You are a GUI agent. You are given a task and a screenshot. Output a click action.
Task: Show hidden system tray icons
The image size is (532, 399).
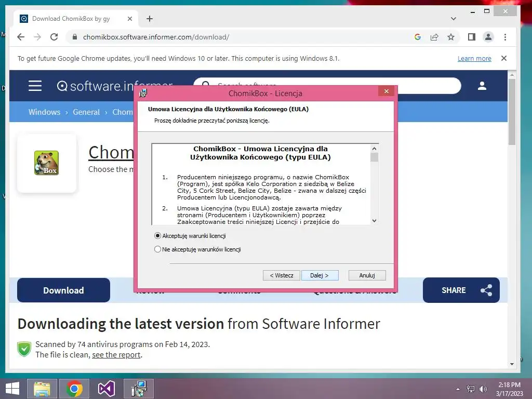(x=458, y=389)
